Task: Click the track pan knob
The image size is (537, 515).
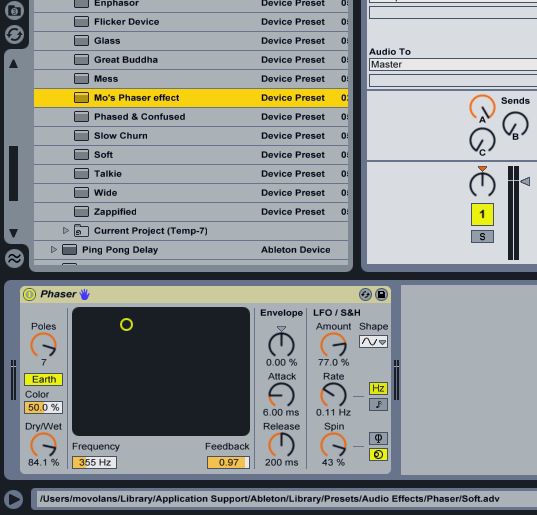Action: (x=482, y=184)
